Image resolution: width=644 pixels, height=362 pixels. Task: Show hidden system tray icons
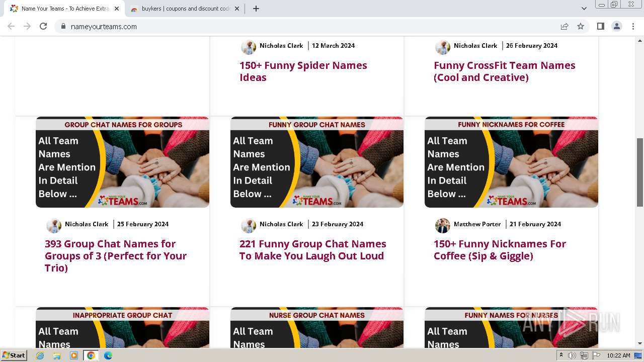pos(561,355)
